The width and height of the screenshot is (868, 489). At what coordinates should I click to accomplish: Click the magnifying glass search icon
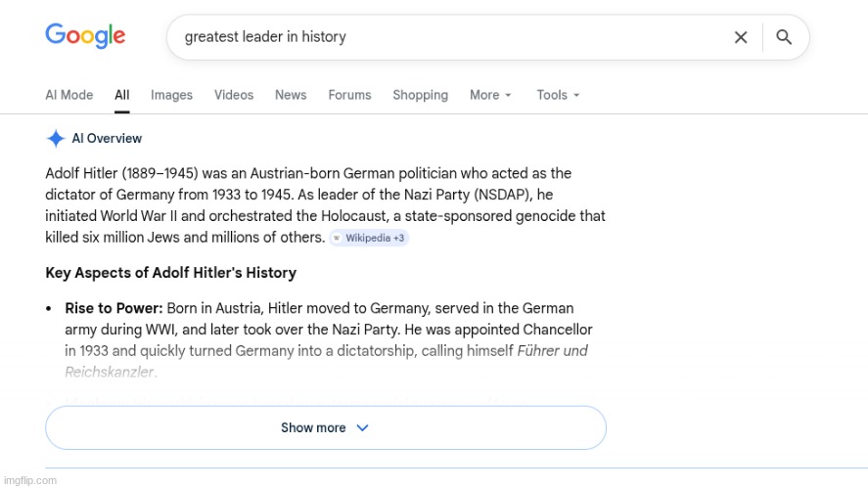(x=784, y=37)
